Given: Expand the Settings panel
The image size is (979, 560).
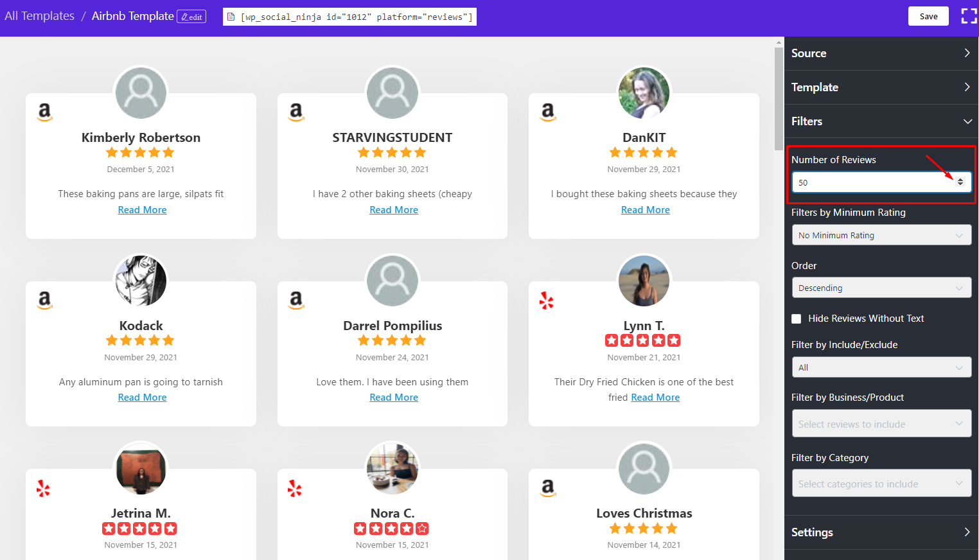Looking at the screenshot, I should 881,532.
